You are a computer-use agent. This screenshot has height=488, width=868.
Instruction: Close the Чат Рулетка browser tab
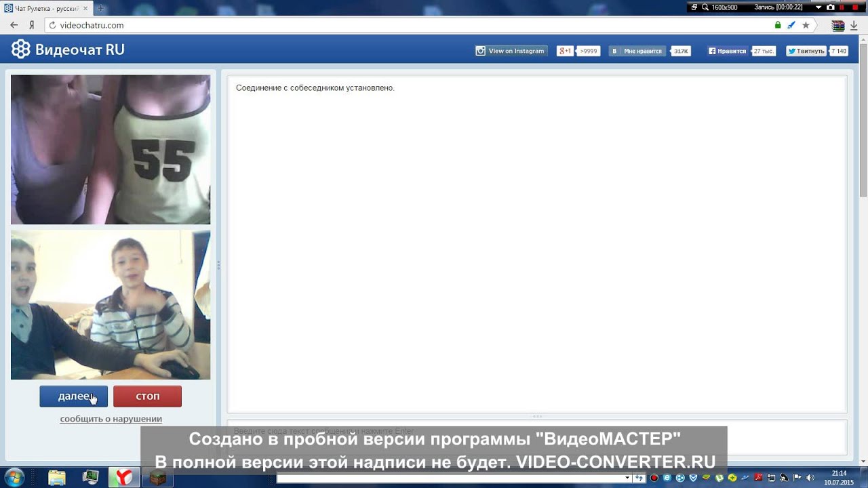coord(85,8)
